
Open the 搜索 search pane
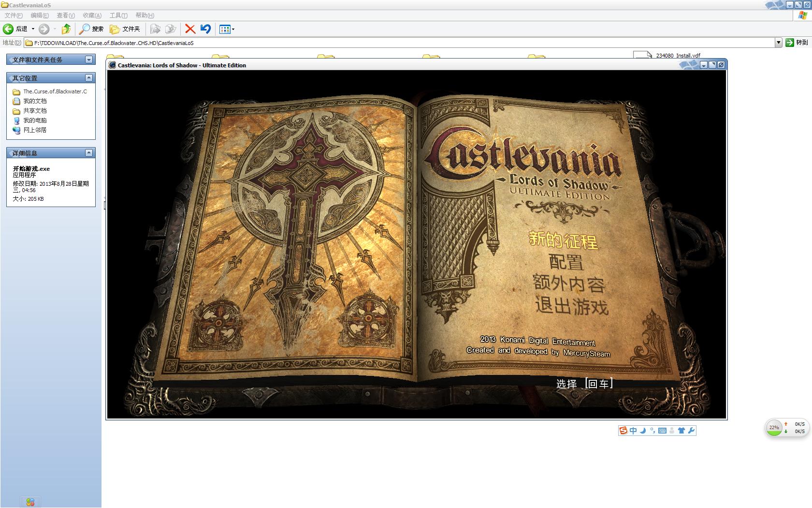pos(91,29)
